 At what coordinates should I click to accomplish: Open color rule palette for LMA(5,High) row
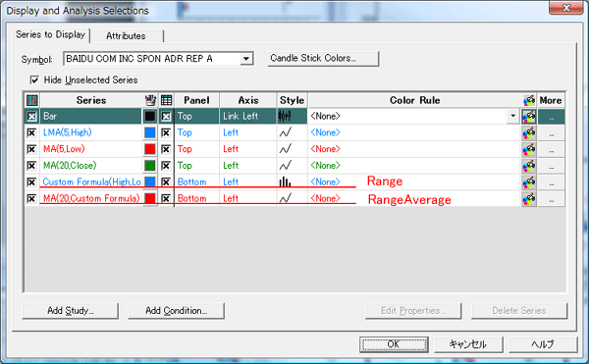click(x=529, y=132)
